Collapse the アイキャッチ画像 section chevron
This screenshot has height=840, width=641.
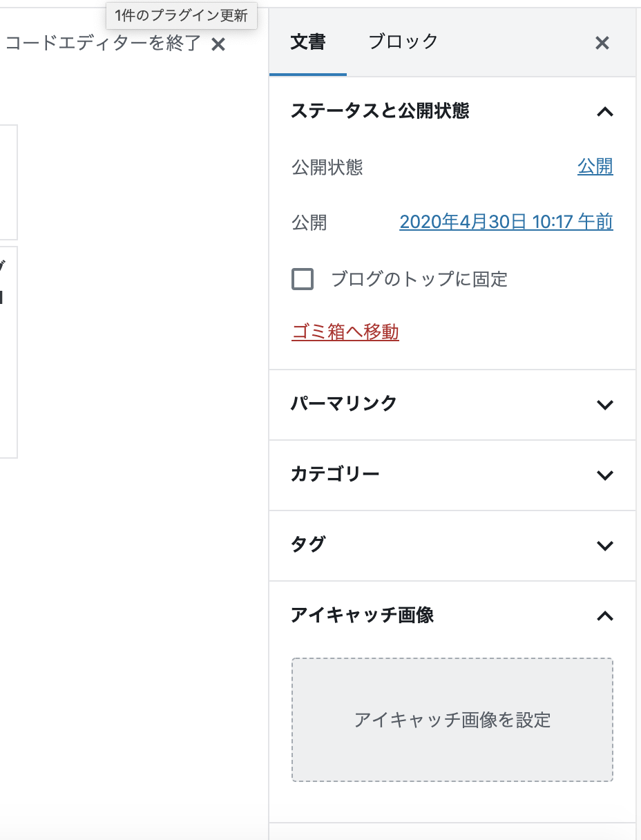click(605, 615)
